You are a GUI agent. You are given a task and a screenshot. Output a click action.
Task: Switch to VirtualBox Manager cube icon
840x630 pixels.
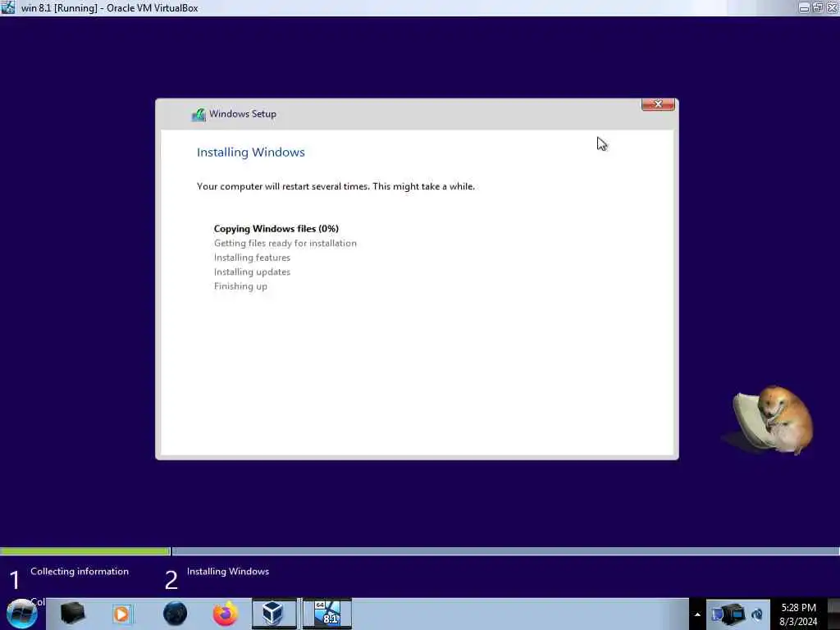tap(273, 614)
